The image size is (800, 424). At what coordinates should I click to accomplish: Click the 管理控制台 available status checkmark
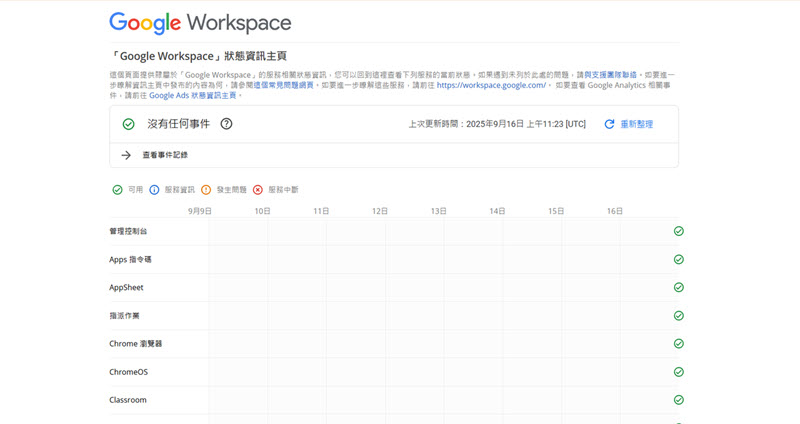[x=678, y=231]
